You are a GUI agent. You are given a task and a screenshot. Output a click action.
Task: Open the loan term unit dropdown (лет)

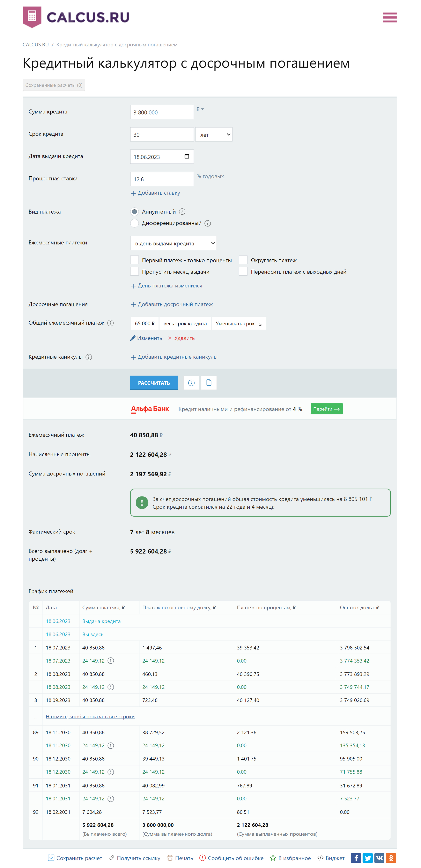click(214, 135)
